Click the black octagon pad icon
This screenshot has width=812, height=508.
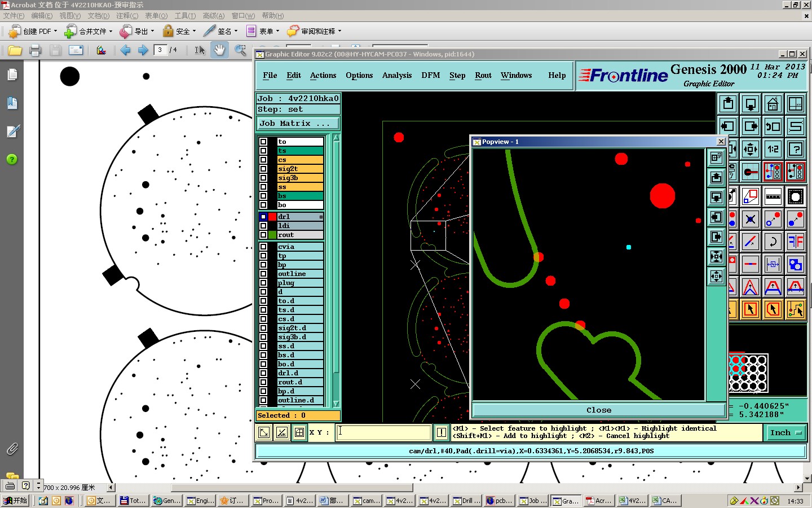tap(796, 196)
